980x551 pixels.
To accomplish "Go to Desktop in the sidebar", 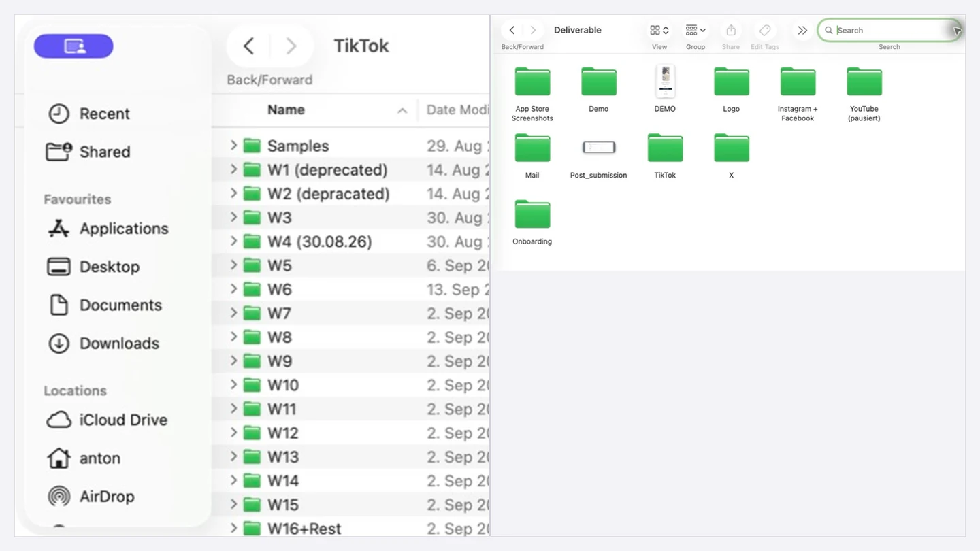I will 94,267.
